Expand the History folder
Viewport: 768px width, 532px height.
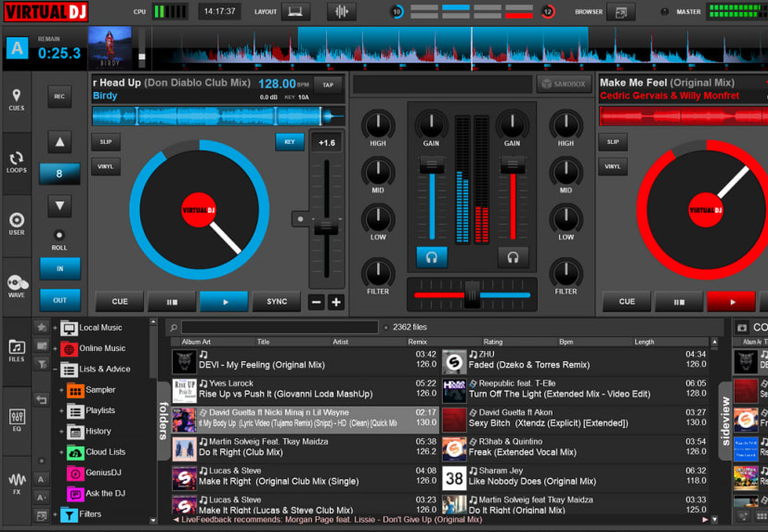pos(61,431)
